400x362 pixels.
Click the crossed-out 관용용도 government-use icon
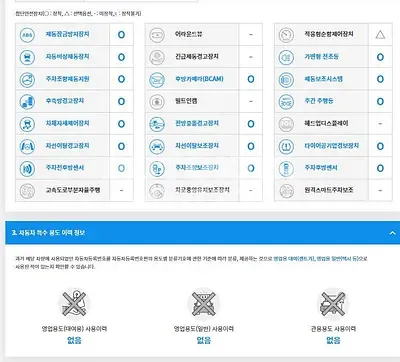coord(333,304)
